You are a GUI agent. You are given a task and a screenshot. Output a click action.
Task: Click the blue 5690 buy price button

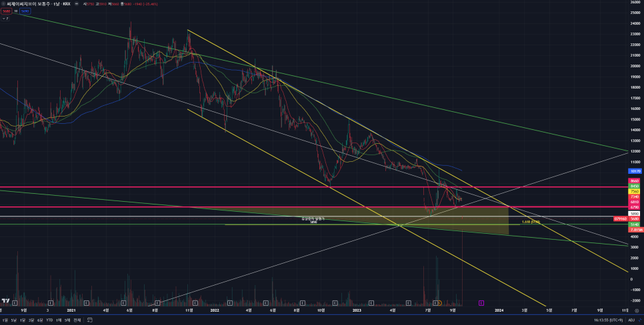click(25, 11)
